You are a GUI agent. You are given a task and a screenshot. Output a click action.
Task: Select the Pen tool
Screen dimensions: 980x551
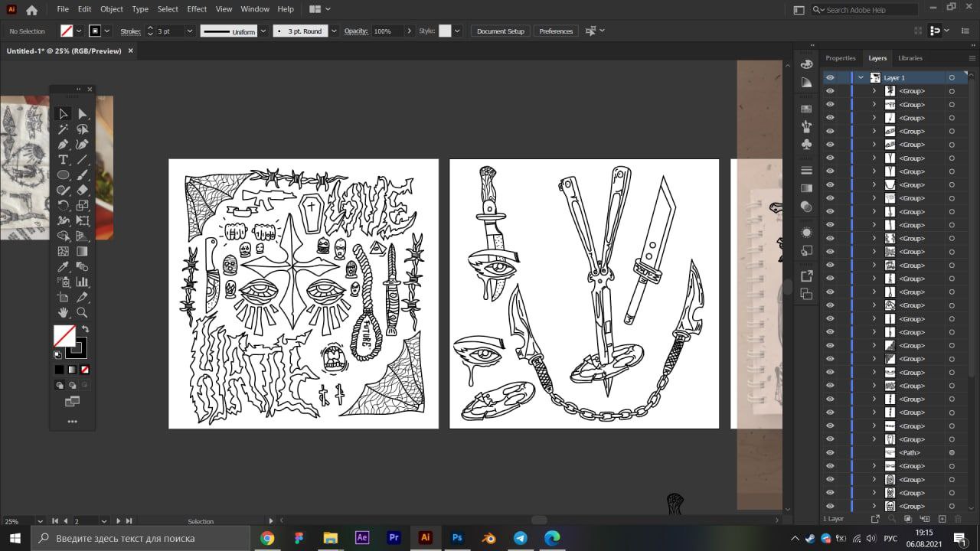click(64, 145)
